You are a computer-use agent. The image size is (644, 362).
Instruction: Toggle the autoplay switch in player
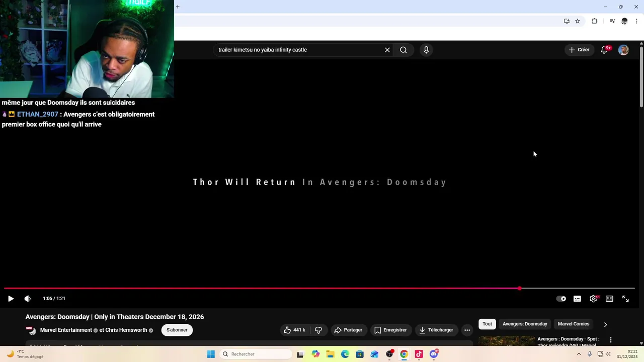click(x=561, y=299)
